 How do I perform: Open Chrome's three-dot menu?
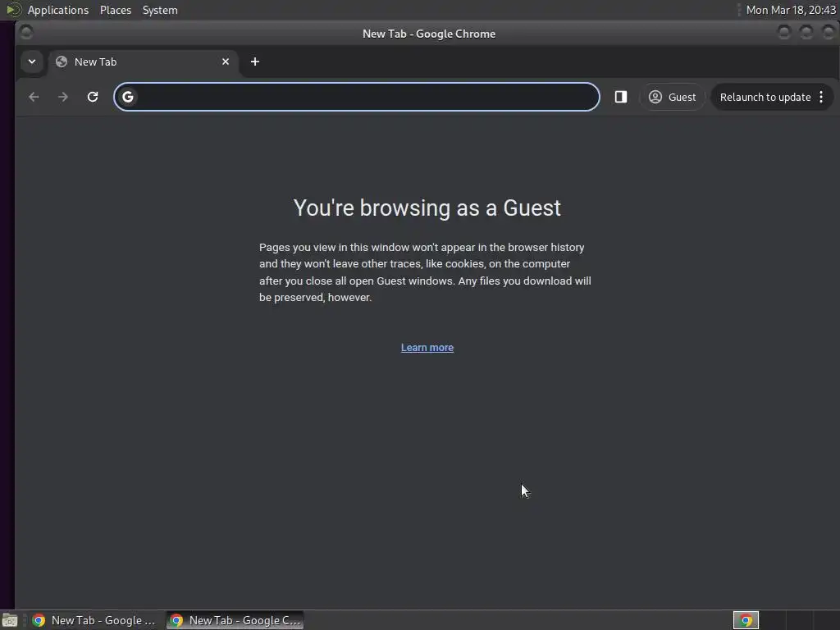click(821, 97)
